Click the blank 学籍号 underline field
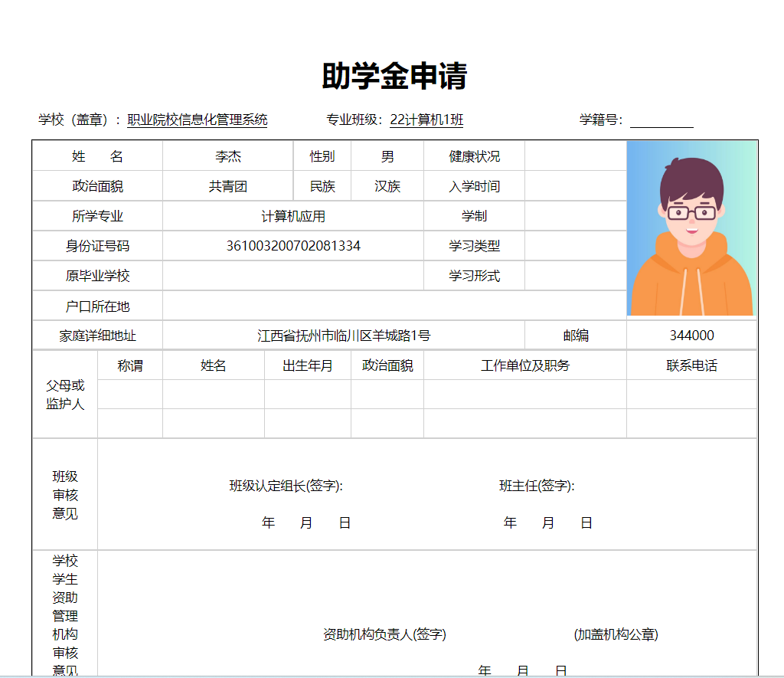This screenshot has width=784, height=678. click(x=661, y=120)
